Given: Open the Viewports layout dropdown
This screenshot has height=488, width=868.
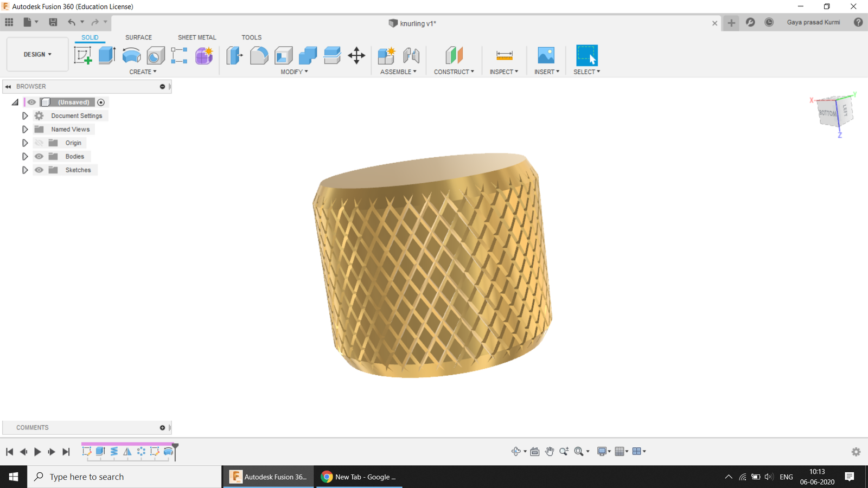Looking at the screenshot, I should [x=639, y=451].
